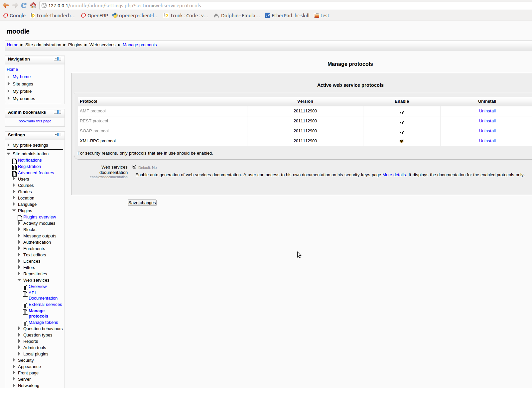
Task: Open My home in Navigation block
Action: [22, 77]
